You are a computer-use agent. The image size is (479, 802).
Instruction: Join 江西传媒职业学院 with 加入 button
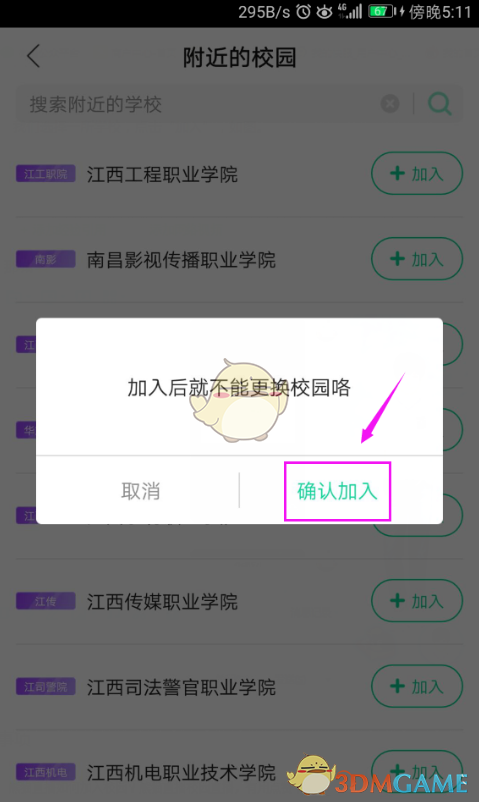point(417,600)
